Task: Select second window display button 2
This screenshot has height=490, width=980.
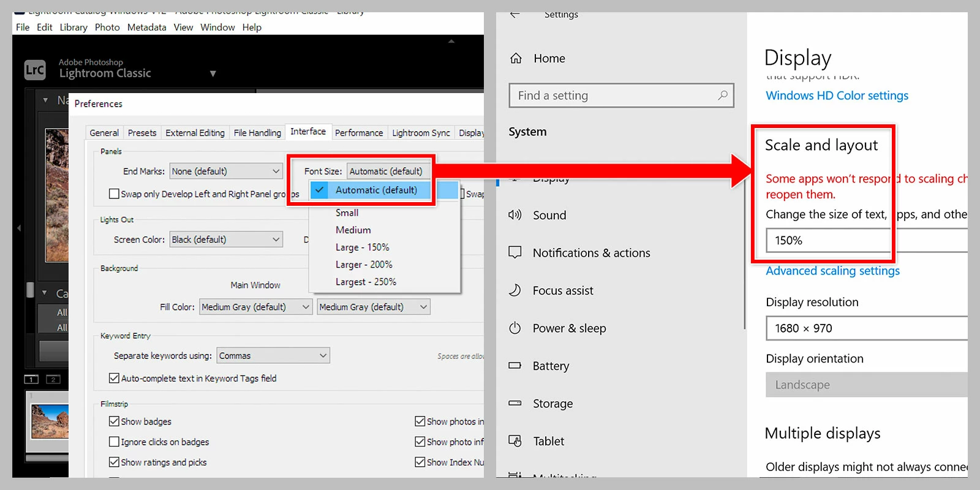Action: click(x=53, y=379)
